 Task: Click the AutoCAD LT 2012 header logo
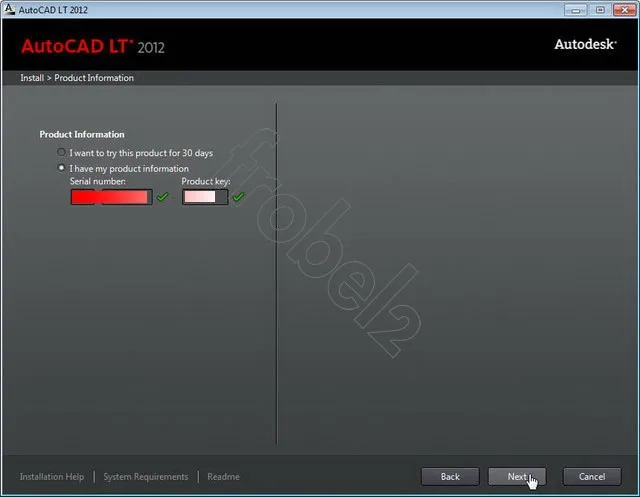pyautogui.click(x=93, y=47)
